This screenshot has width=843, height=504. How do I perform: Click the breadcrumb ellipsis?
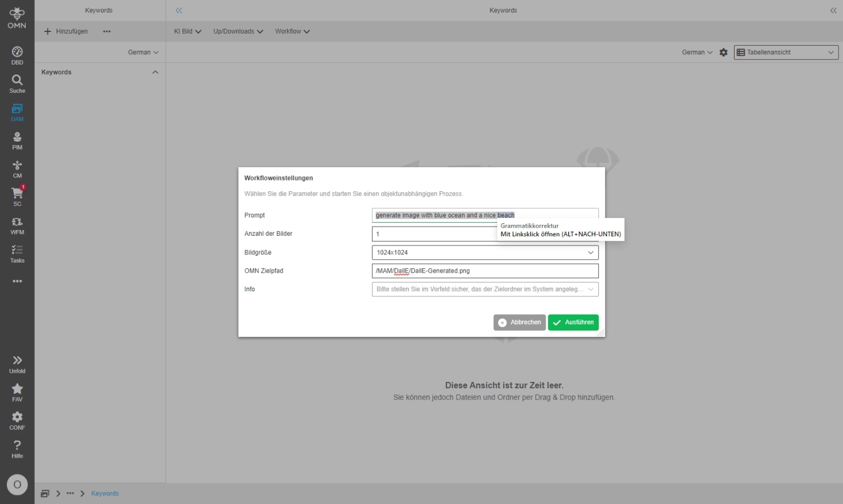pyautogui.click(x=70, y=494)
